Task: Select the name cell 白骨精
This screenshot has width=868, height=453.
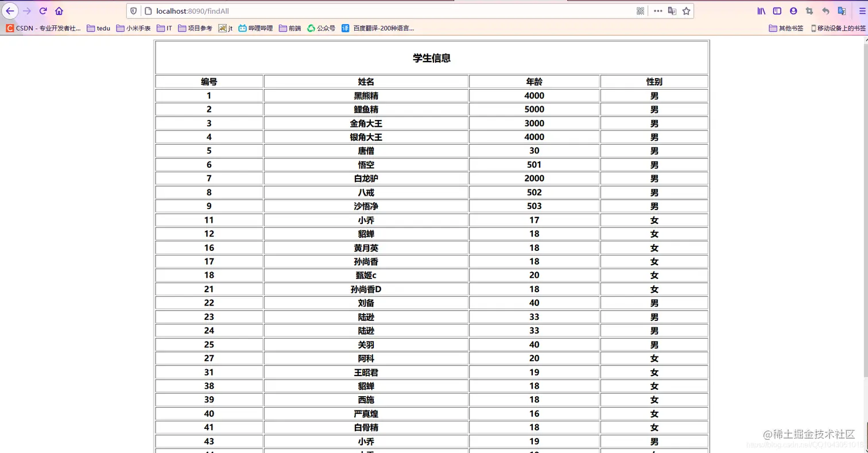Action: 366,427
